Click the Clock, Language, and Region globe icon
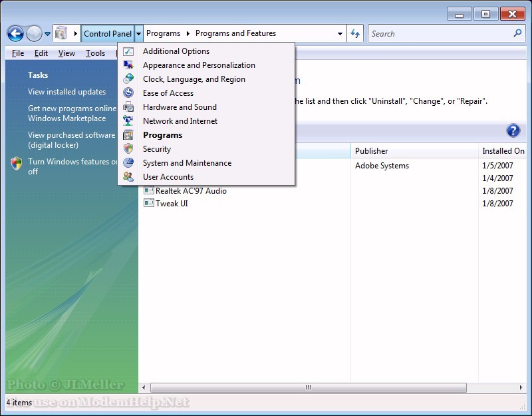 [x=128, y=79]
